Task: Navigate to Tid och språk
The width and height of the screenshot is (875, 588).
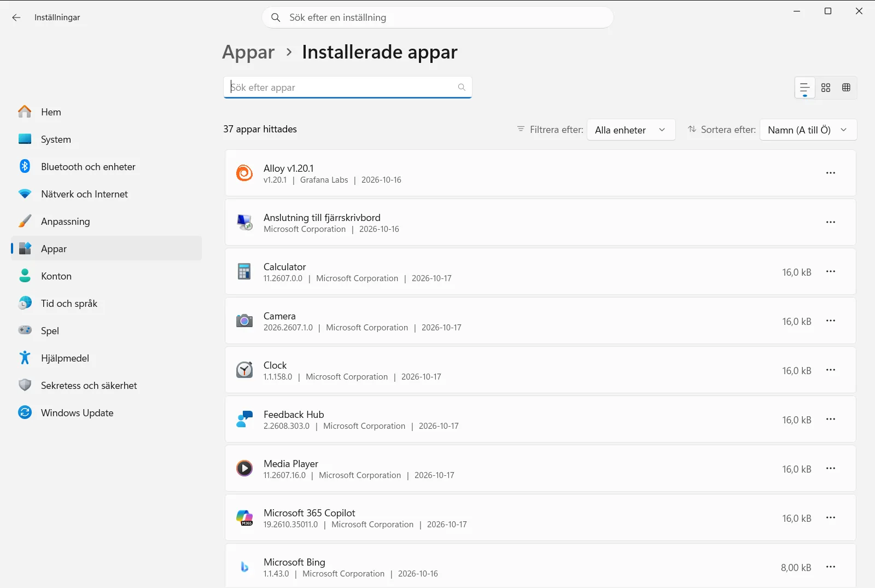Action: coord(106,304)
